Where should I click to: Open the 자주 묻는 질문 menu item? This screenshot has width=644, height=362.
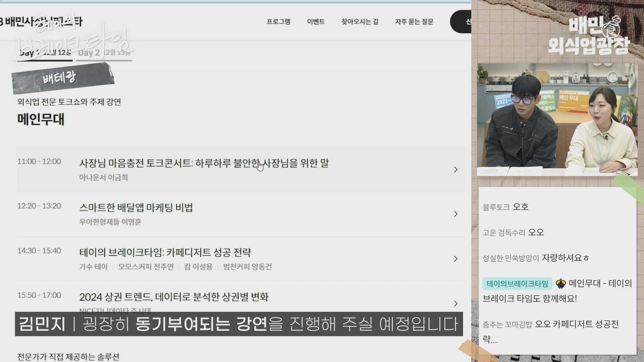[414, 22]
